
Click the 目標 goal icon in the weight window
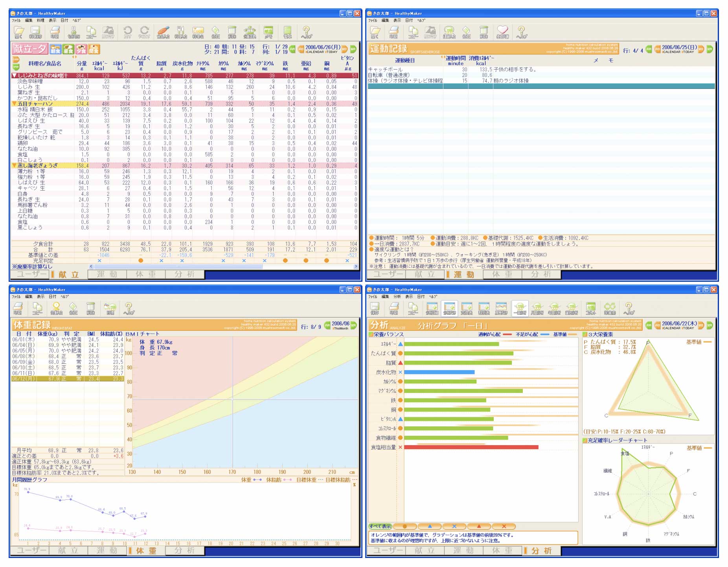[x=110, y=308]
